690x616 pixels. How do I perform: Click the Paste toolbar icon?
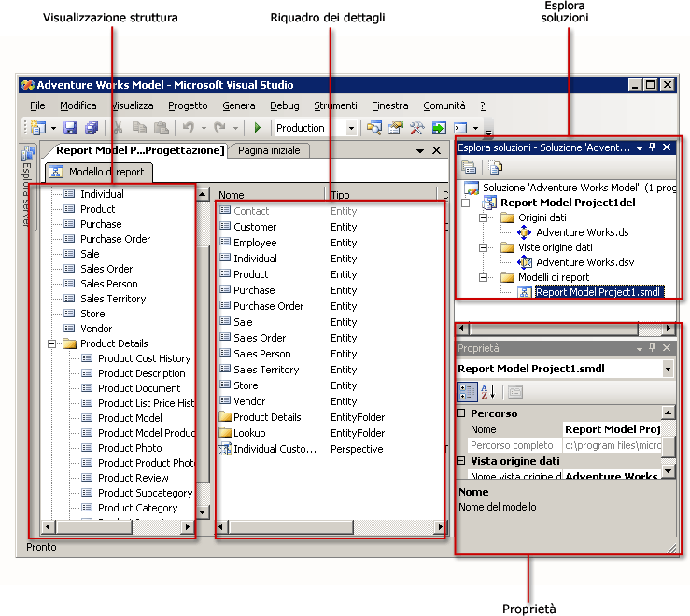point(161,128)
